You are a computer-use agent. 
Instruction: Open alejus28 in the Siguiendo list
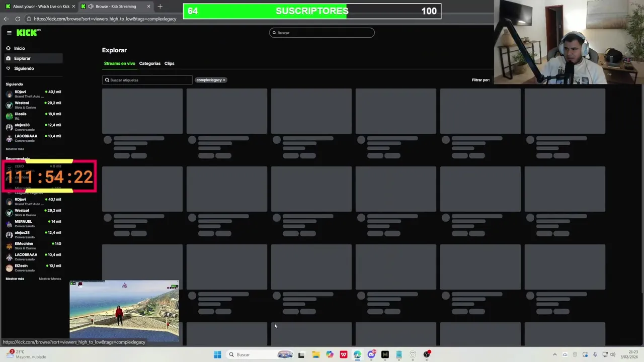click(x=33, y=127)
